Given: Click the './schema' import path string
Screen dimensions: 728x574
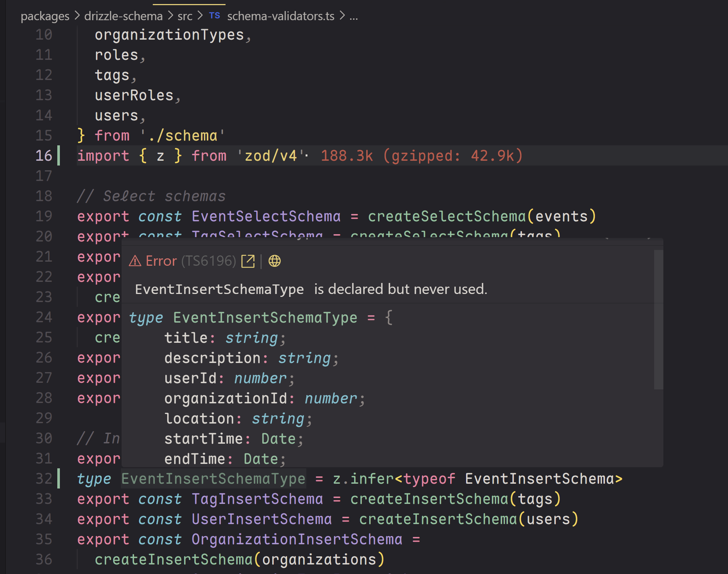Looking at the screenshot, I should [x=183, y=135].
